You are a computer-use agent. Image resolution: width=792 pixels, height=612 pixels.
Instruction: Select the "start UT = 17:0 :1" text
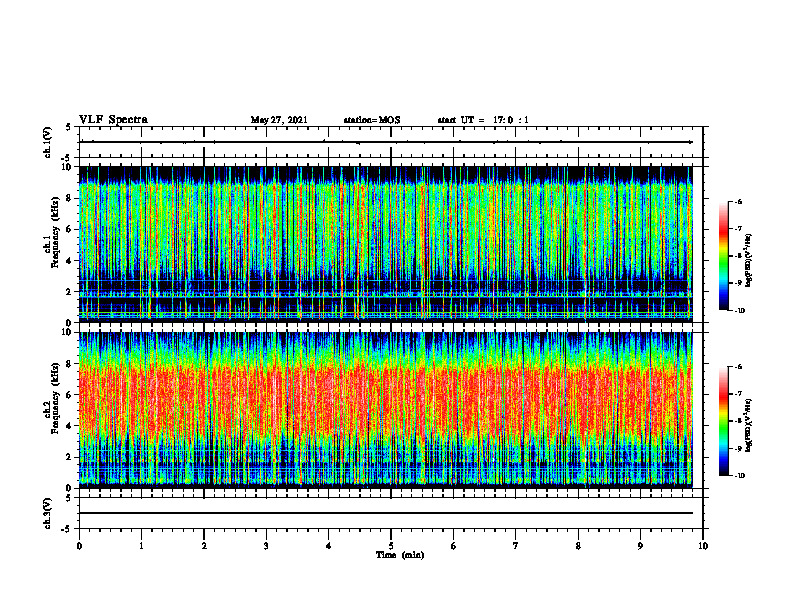(x=483, y=120)
